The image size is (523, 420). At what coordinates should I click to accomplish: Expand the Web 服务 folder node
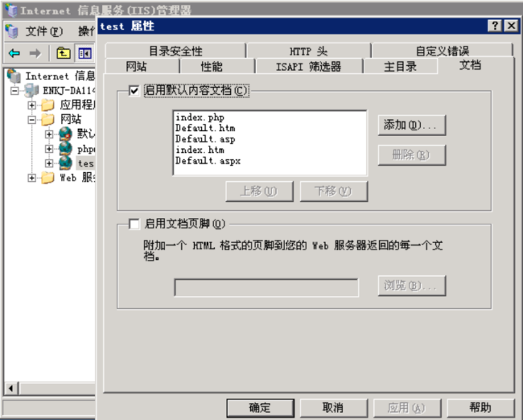[x=32, y=178]
